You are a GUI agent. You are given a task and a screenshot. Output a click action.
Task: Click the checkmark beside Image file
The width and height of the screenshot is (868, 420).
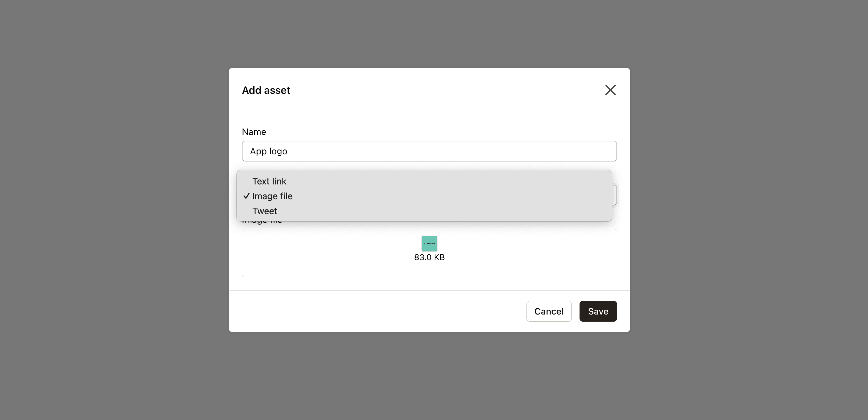coord(246,196)
